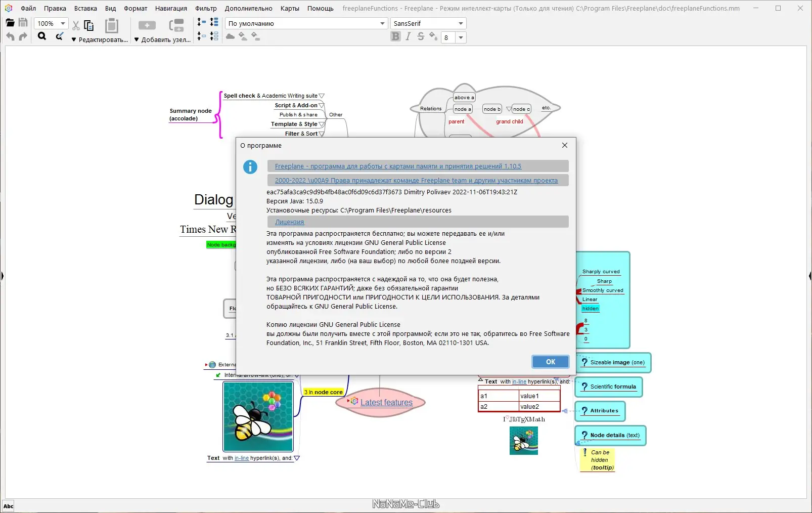This screenshot has width=812, height=513.
Task: Click the "Node details (text)" node
Action: [610, 435]
